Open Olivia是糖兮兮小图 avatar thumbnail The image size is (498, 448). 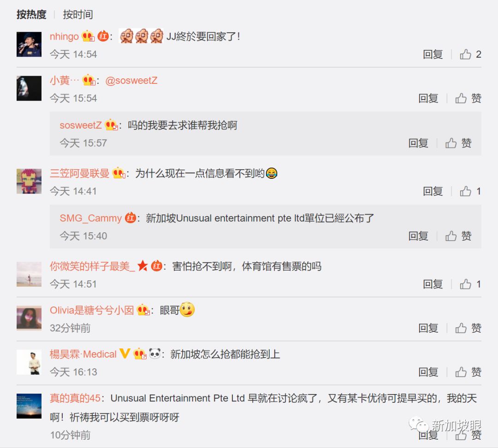[x=29, y=318]
